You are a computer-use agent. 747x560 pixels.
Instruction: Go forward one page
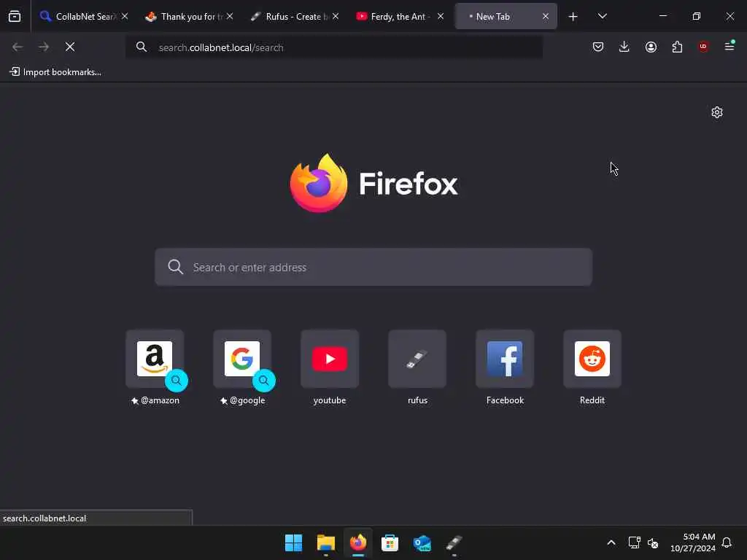pos(43,47)
